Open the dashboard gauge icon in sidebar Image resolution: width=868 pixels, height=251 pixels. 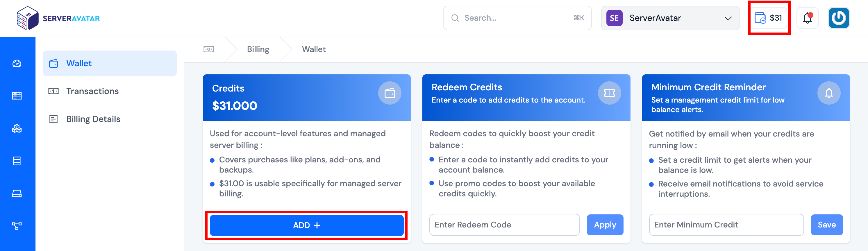[x=17, y=64]
